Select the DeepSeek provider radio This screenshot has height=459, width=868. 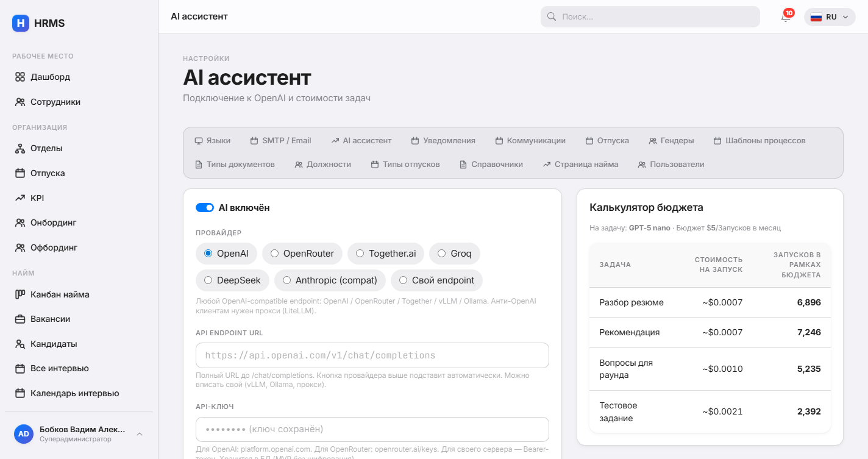click(208, 280)
